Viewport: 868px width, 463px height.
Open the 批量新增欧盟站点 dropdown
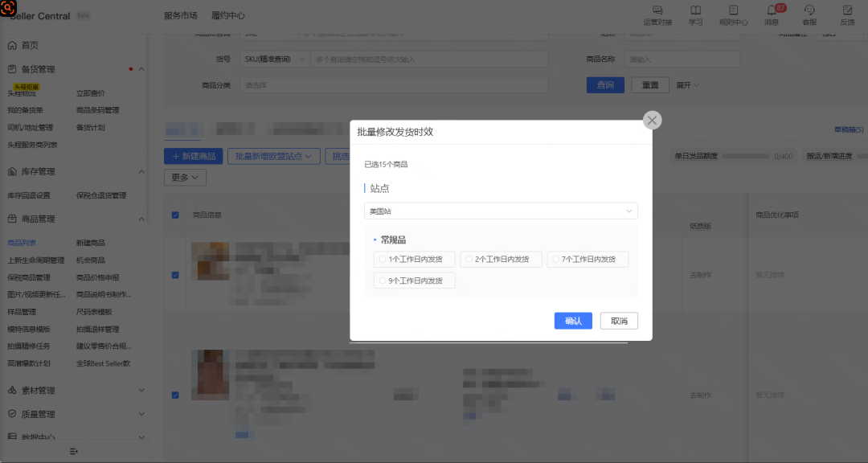point(274,156)
